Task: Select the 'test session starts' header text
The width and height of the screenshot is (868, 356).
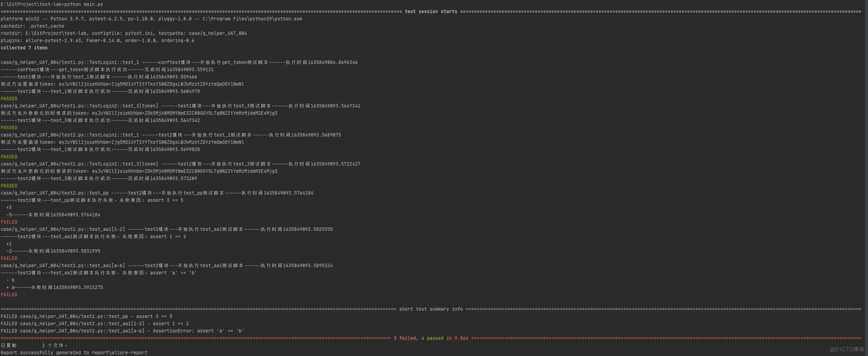Action: 431,11
